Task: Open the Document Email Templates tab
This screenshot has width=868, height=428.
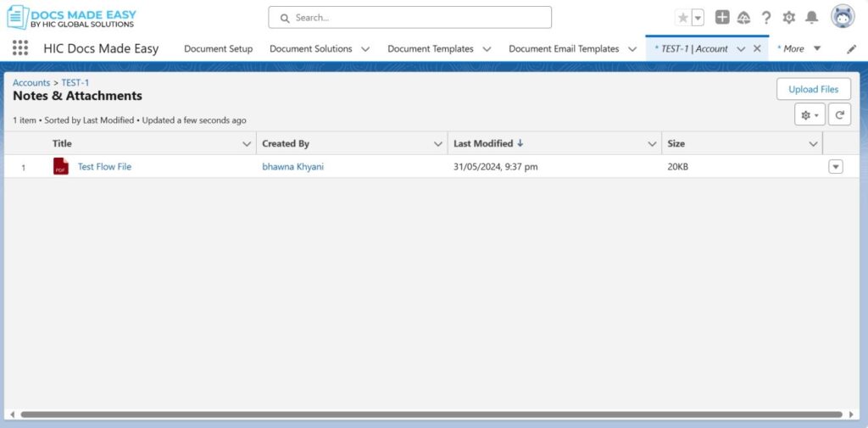Action: [564, 48]
